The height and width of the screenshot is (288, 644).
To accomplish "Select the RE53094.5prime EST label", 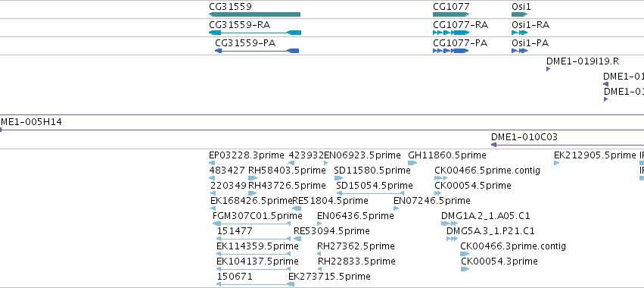I will click(x=332, y=231).
